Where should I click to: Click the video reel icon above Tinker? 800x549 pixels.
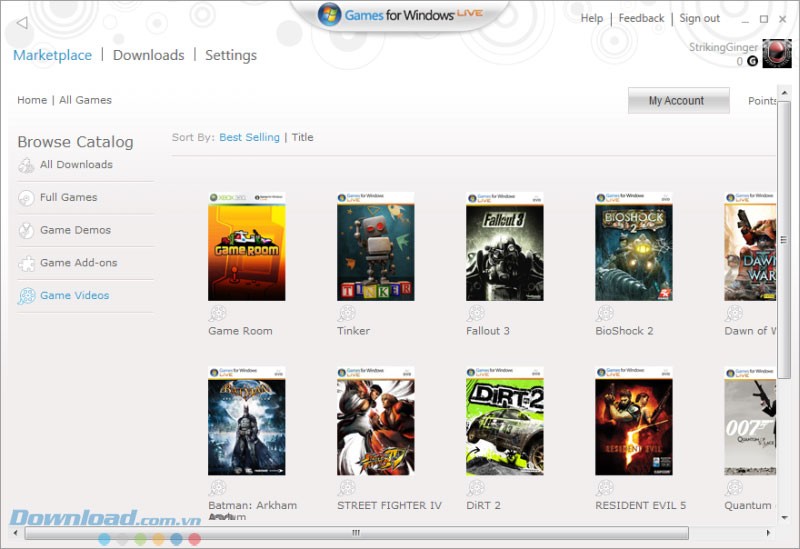click(x=347, y=313)
